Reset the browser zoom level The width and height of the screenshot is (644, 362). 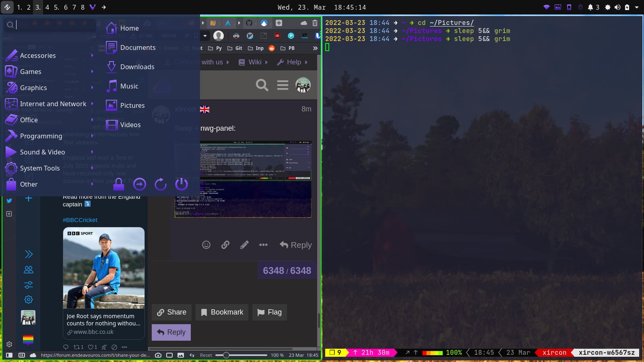click(x=206, y=355)
